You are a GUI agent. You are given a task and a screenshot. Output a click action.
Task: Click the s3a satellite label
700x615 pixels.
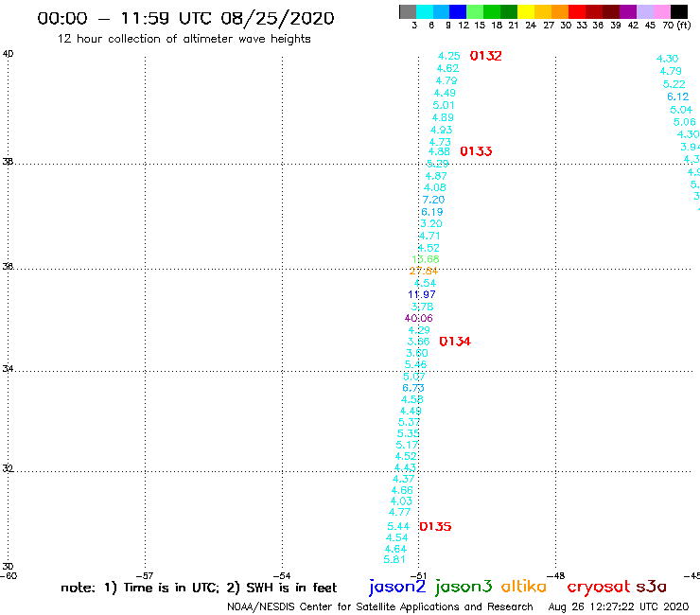click(651, 587)
